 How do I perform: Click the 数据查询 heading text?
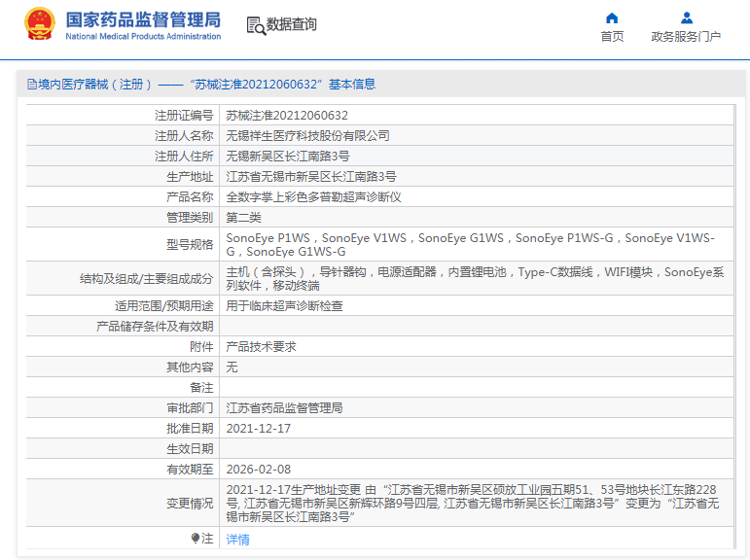pos(291,24)
